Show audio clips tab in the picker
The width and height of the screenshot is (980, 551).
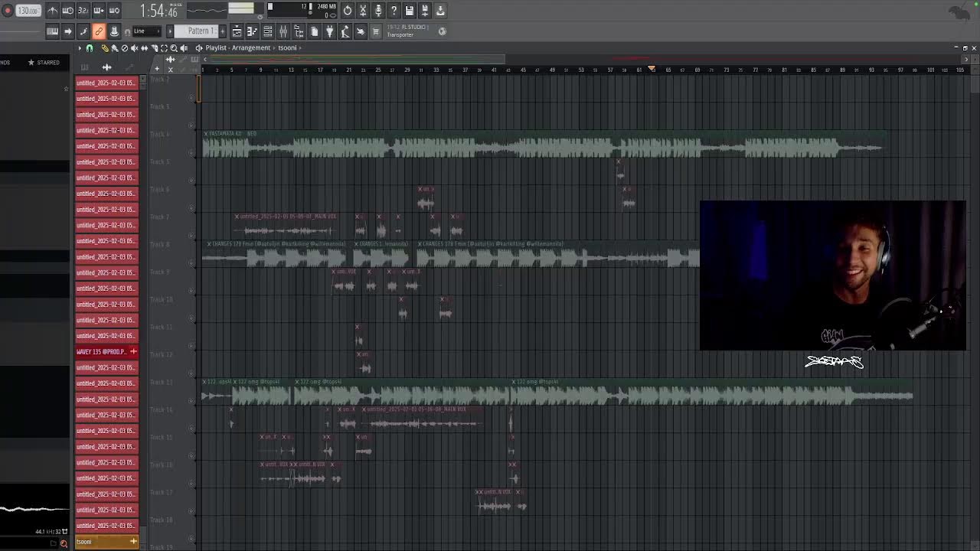pyautogui.click(x=106, y=67)
